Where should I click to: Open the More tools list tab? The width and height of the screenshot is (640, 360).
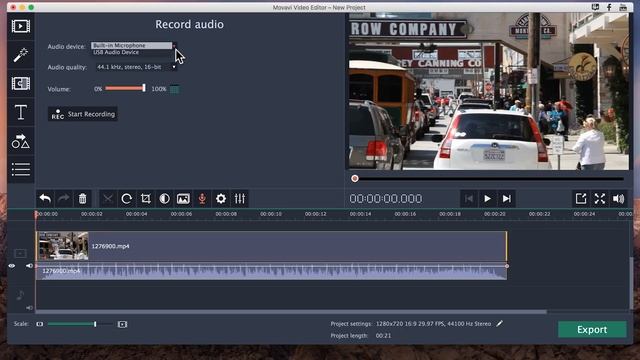click(21, 169)
